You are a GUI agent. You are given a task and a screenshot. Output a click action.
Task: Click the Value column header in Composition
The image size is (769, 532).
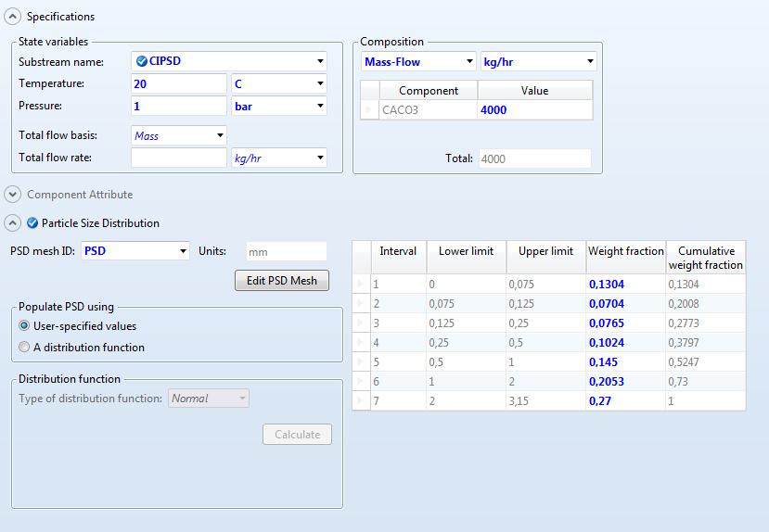tap(535, 91)
